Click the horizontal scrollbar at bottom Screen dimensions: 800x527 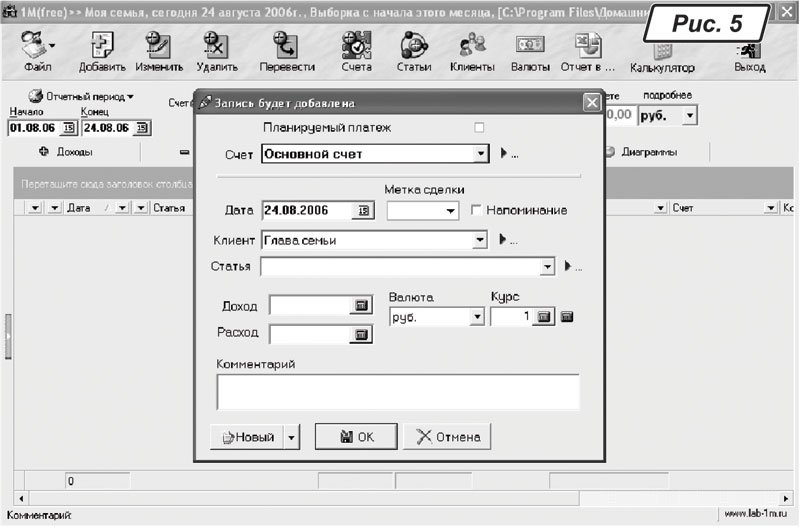(x=400, y=498)
